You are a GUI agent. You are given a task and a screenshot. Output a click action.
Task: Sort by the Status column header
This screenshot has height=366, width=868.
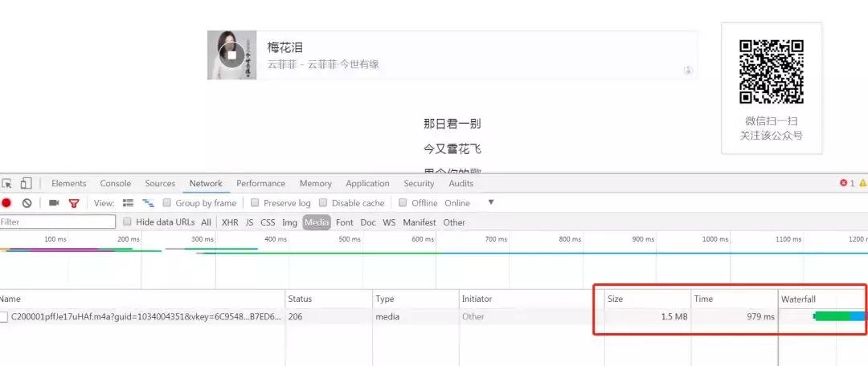(x=329, y=299)
